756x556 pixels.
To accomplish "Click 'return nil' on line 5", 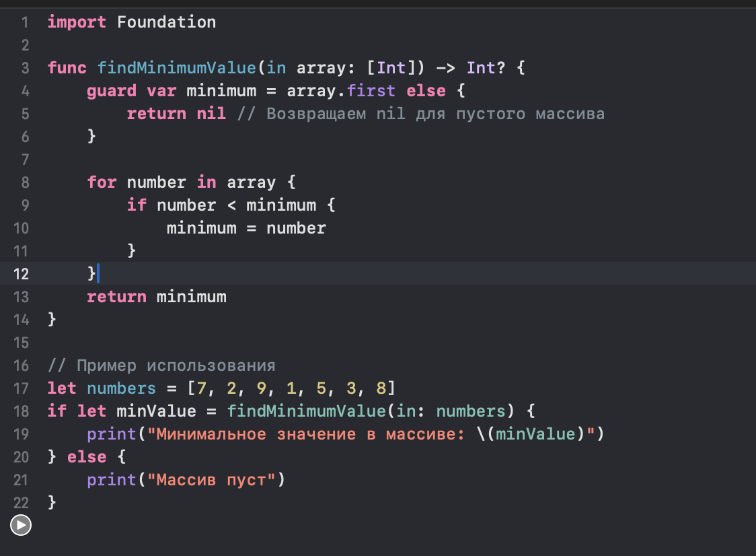I will pyautogui.click(x=176, y=113).
